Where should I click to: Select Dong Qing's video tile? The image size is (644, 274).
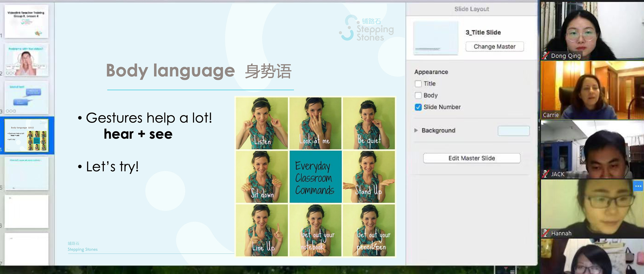click(x=592, y=30)
